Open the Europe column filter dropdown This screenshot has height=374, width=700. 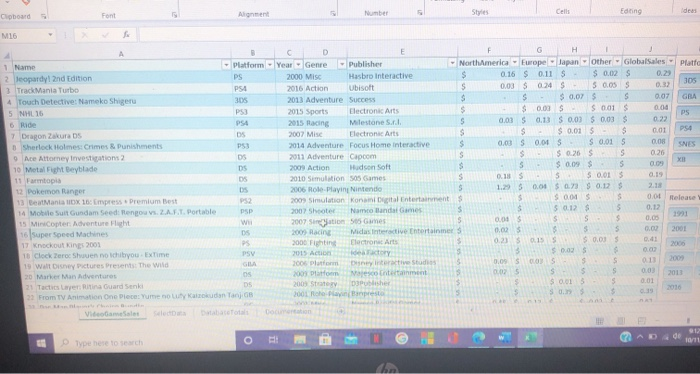pyautogui.click(x=552, y=62)
